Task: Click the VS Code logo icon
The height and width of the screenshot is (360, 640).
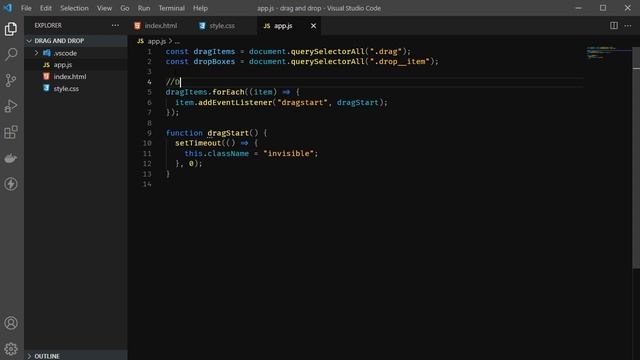Action: 8,8
